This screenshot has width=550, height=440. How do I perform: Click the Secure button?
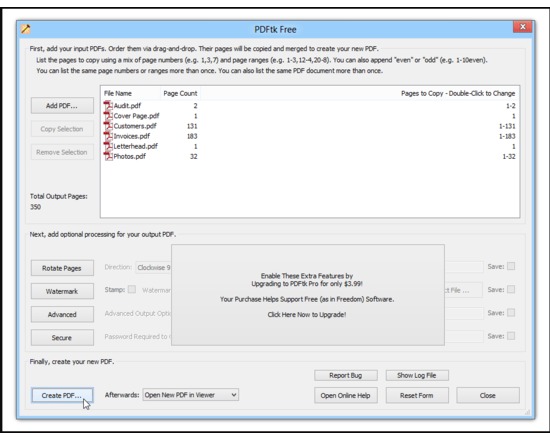pos(62,338)
